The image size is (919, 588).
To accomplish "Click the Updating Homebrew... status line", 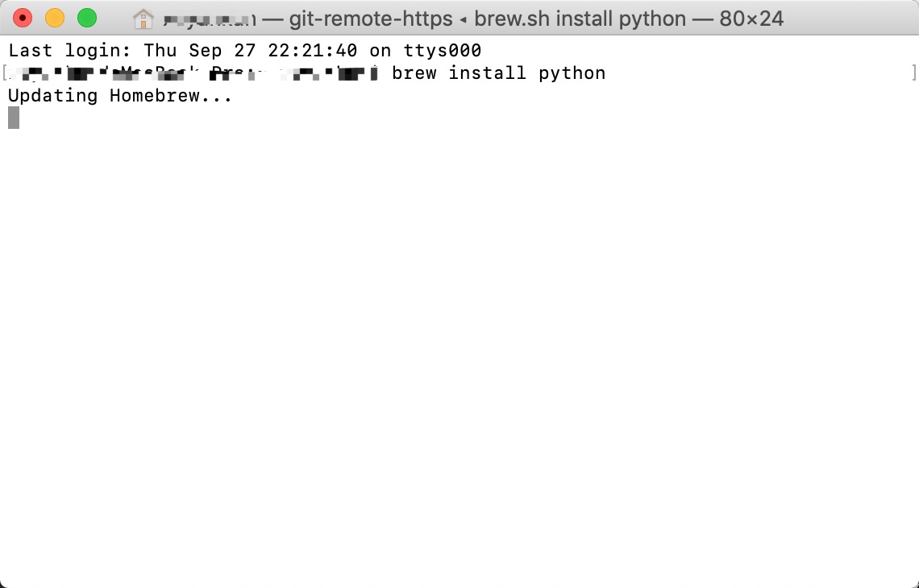I will pos(119,95).
